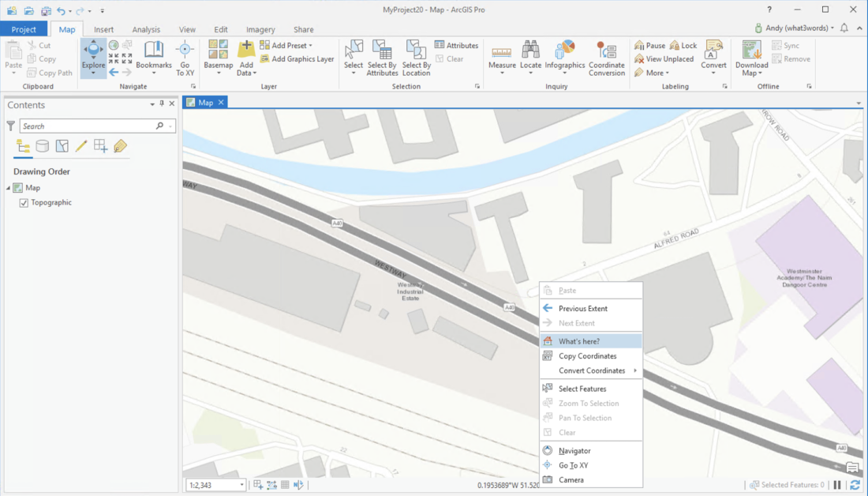Toggle View Unplaced labels
The height and width of the screenshot is (496, 868).
click(x=664, y=58)
